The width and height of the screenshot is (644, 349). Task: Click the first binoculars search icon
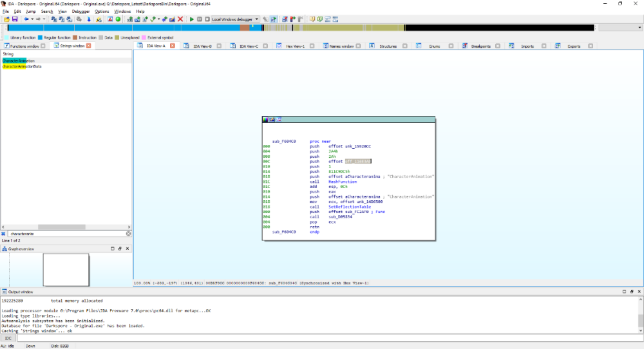click(x=54, y=19)
